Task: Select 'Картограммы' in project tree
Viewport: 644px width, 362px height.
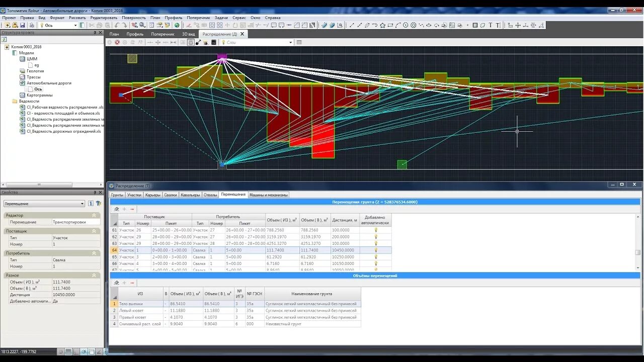Action: click(39, 95)
